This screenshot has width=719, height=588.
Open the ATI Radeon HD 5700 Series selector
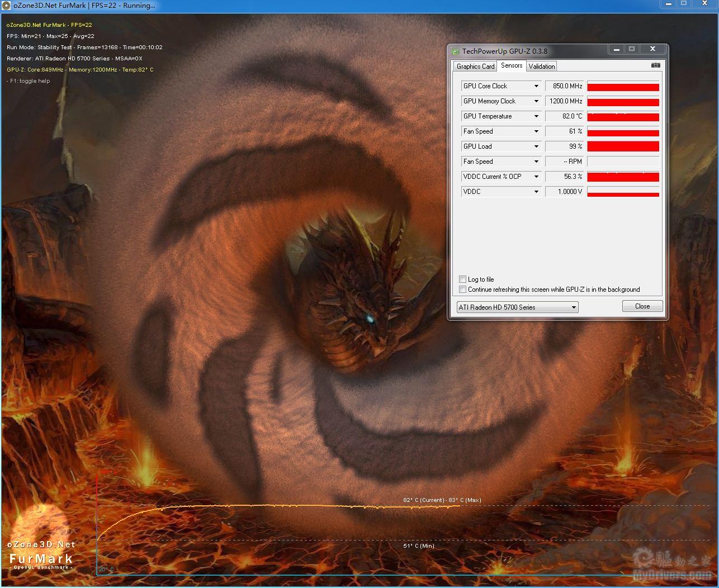click(573, 307)
